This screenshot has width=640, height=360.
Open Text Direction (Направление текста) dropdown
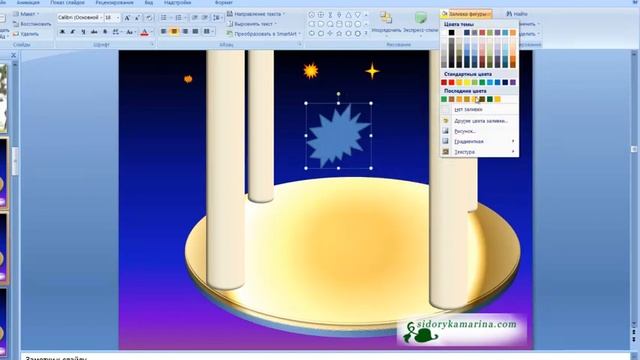(256, 14)
